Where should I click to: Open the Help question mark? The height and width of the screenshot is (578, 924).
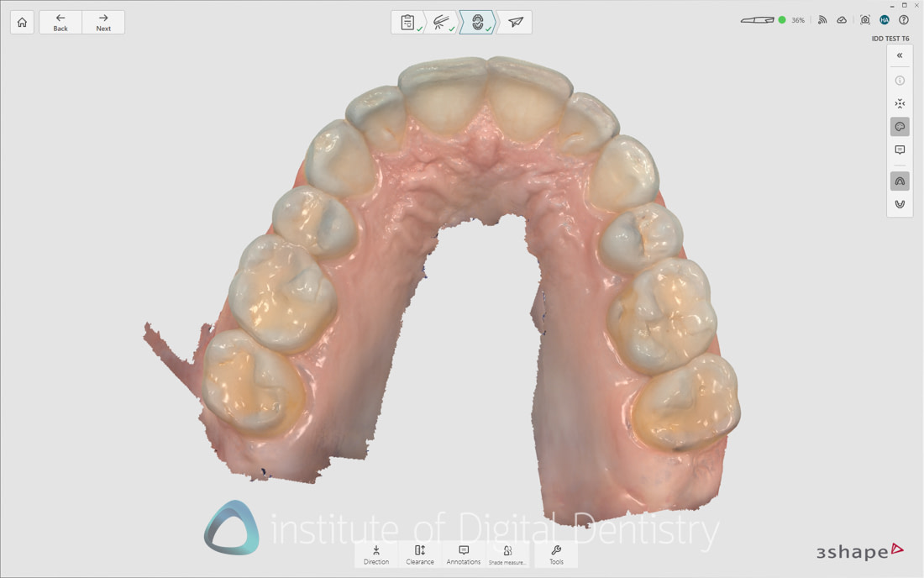(903, 19)
